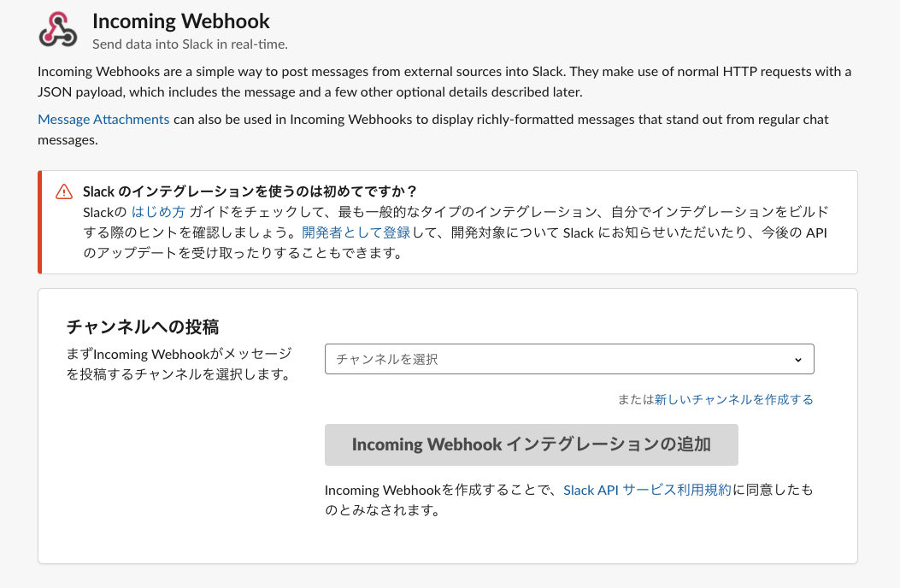Open the 開発者として登録 link

[x=357, y=232]
